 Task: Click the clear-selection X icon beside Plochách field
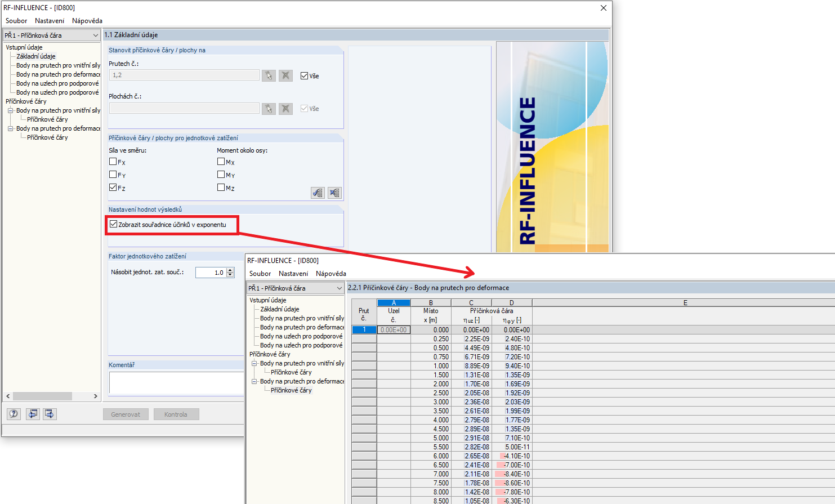click(286, 108)
